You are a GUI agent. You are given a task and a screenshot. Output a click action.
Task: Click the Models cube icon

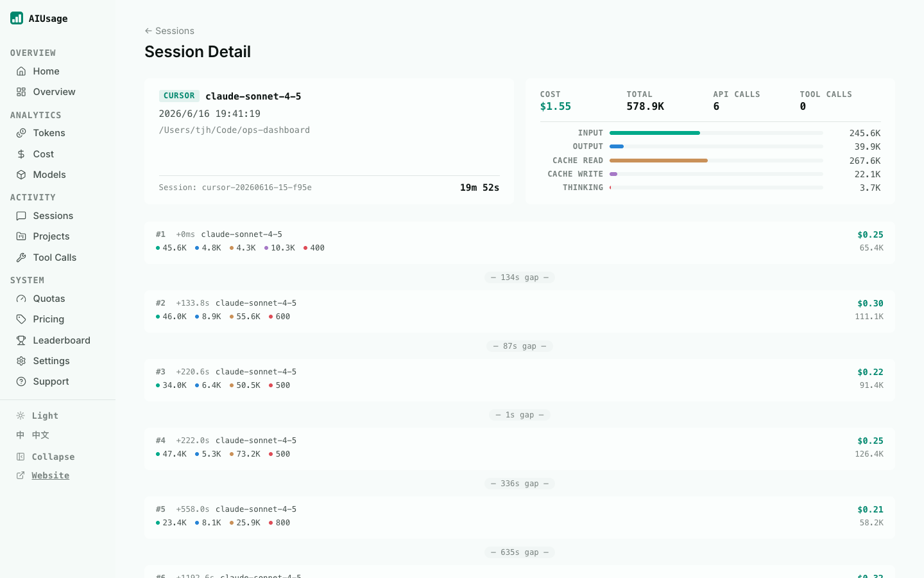[x=21, y=175]
